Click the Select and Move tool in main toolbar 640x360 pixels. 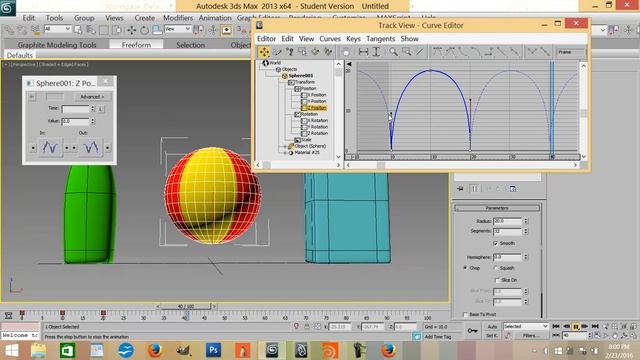(x=131, y=30)
